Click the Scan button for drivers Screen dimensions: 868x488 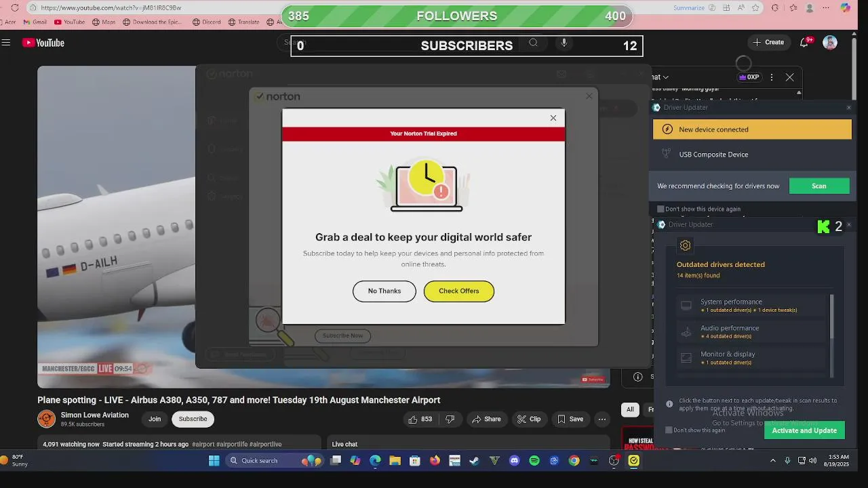click(819, 186)
